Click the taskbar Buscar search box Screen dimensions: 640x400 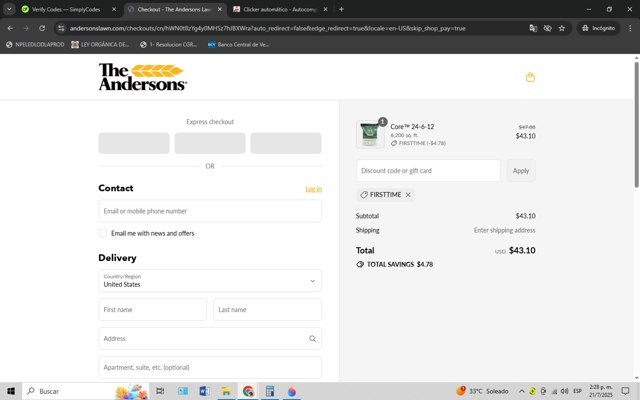[86, 391]
